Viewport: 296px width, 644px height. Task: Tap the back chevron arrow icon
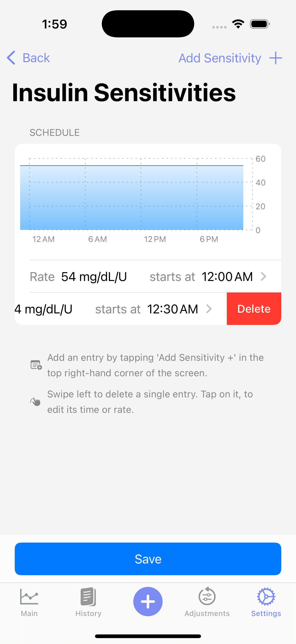(x=11, y=58)
